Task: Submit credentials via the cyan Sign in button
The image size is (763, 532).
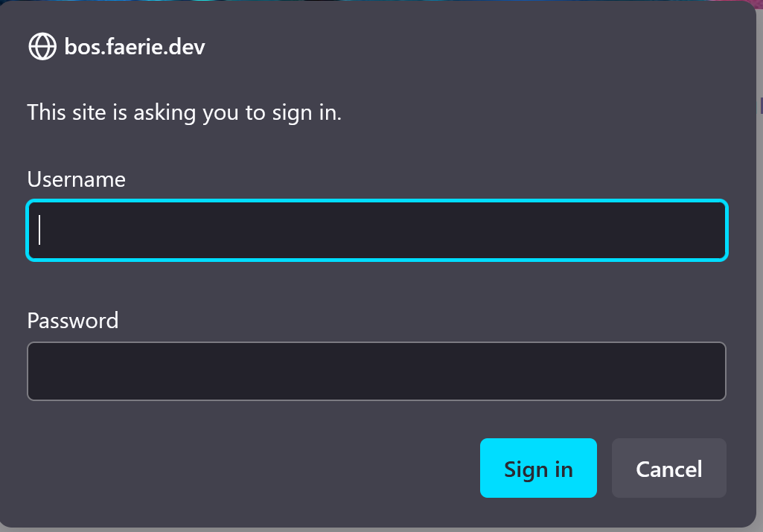Action: pos(538,468)
